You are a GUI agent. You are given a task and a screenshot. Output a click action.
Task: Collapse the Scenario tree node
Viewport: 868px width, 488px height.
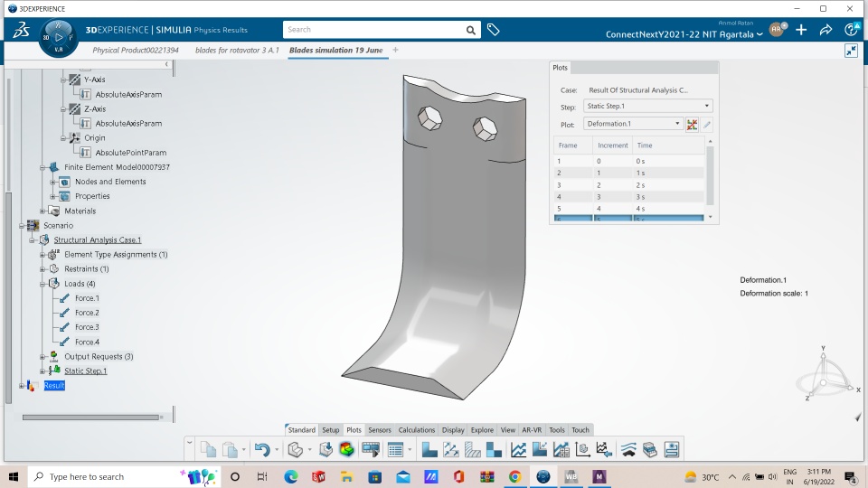coord(22,225)
